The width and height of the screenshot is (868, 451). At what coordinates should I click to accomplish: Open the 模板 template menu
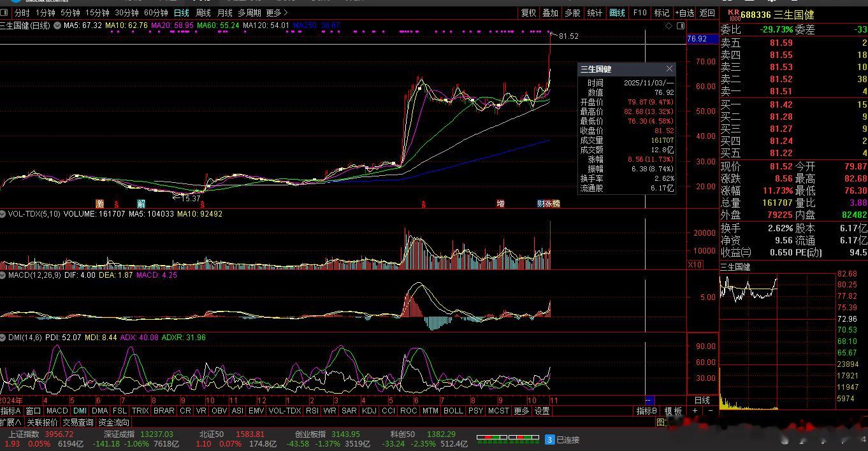coord(673,411)
